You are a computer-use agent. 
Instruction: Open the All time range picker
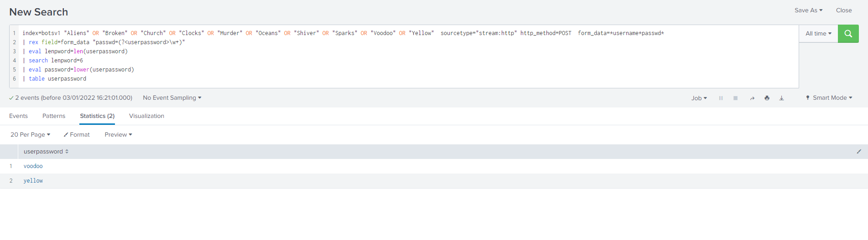818,34
